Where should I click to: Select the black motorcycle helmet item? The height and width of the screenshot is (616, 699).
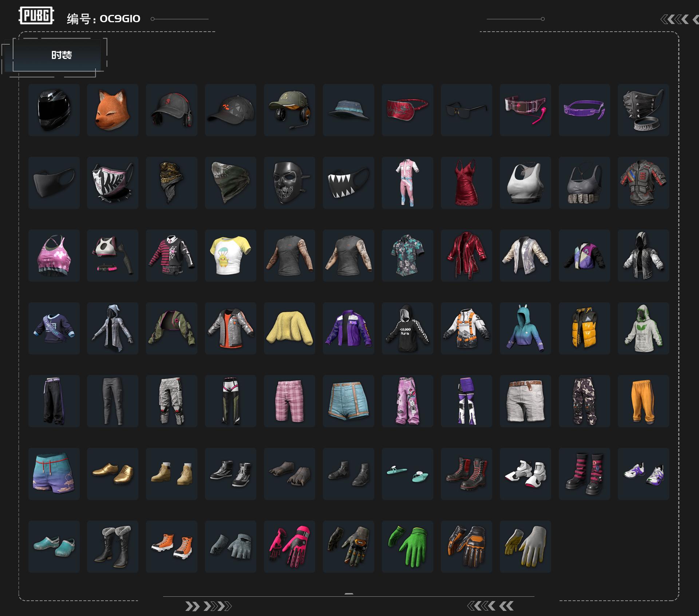pyautogui.click(x=54, y=110)
